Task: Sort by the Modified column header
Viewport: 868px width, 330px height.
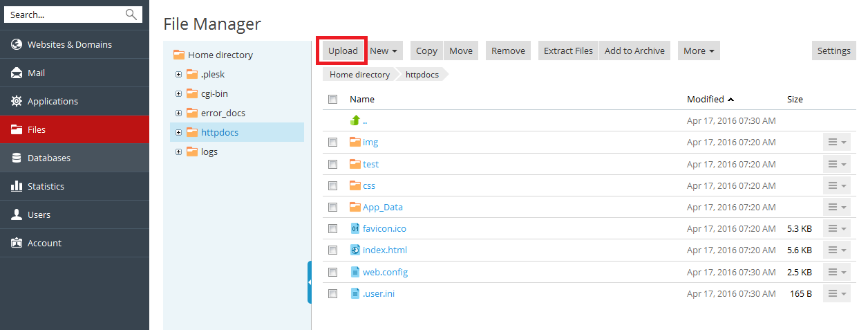Action: [710, 99]
